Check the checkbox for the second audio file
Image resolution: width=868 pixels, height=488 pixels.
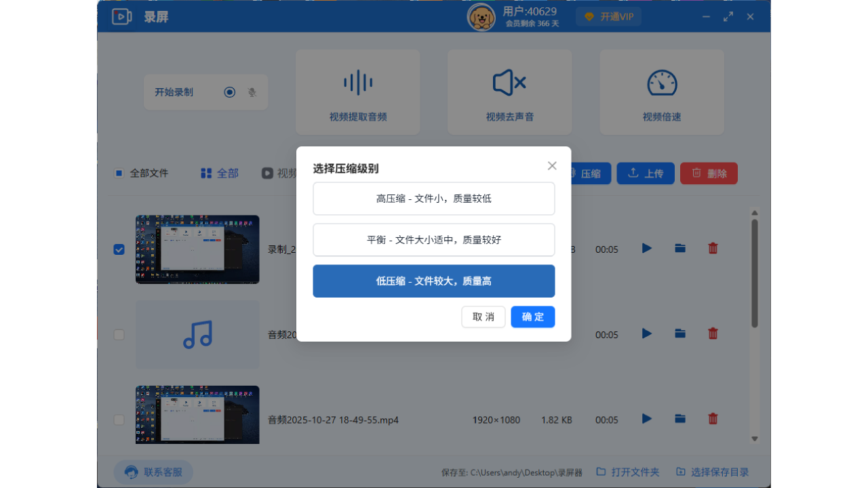[119, 334]
